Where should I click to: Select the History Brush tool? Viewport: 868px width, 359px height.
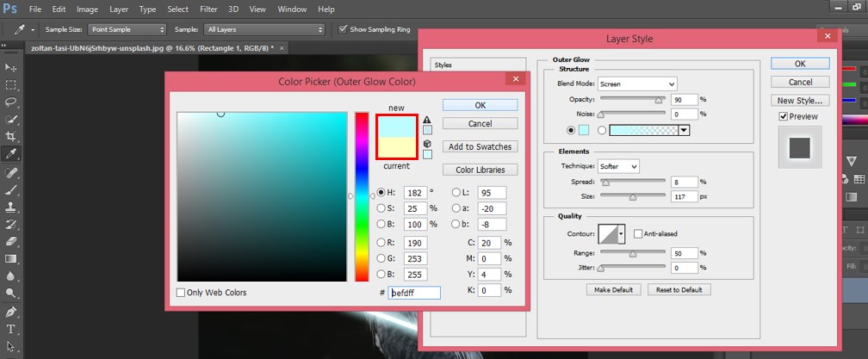(x=10, y=224)
